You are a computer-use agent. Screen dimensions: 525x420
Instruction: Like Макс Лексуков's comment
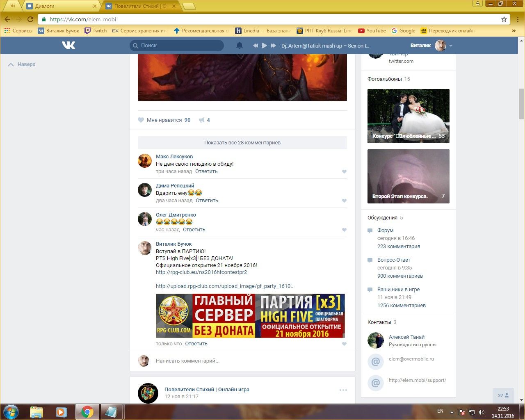[x=344, y=172]
